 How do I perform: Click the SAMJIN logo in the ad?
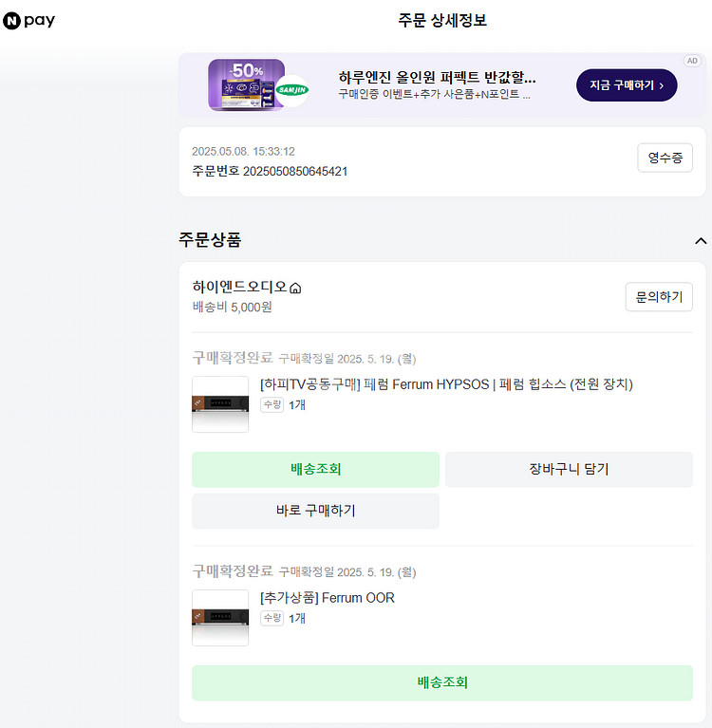[x=293, y=90]
